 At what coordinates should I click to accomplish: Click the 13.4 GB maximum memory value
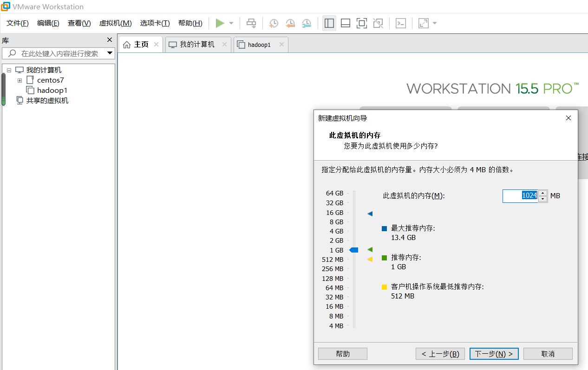pyautogui.click(x=404, y=238)
